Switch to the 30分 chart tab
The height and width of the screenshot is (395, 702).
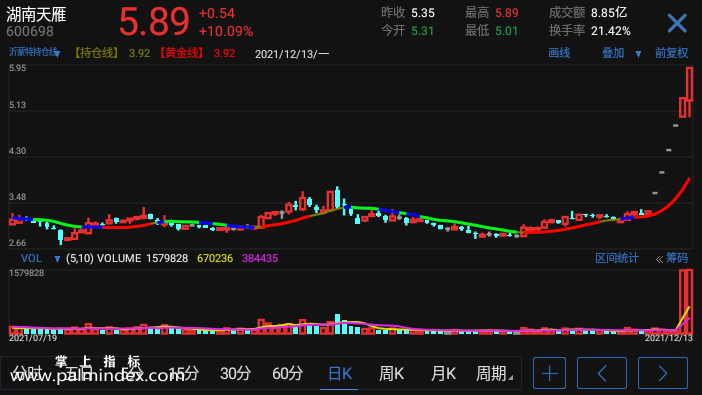click(x=235, y=373)
